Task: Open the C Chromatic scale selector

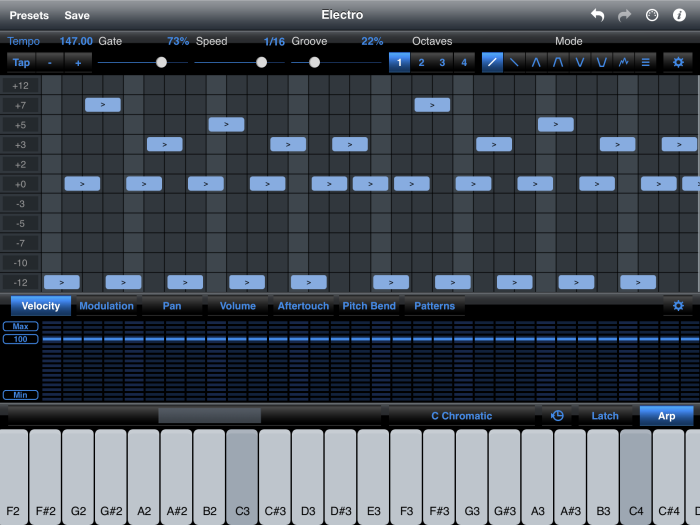Action: click(462, 416)
